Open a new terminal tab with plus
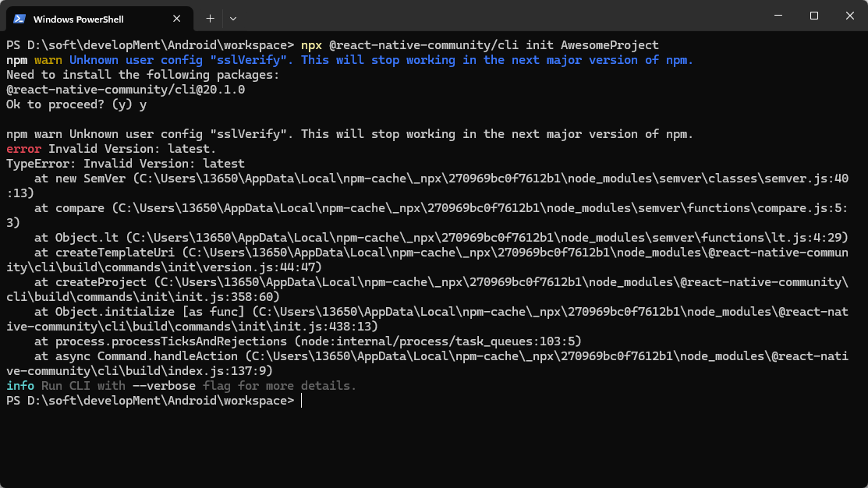This screenshot has width=868, height=488. pos(210,18)
